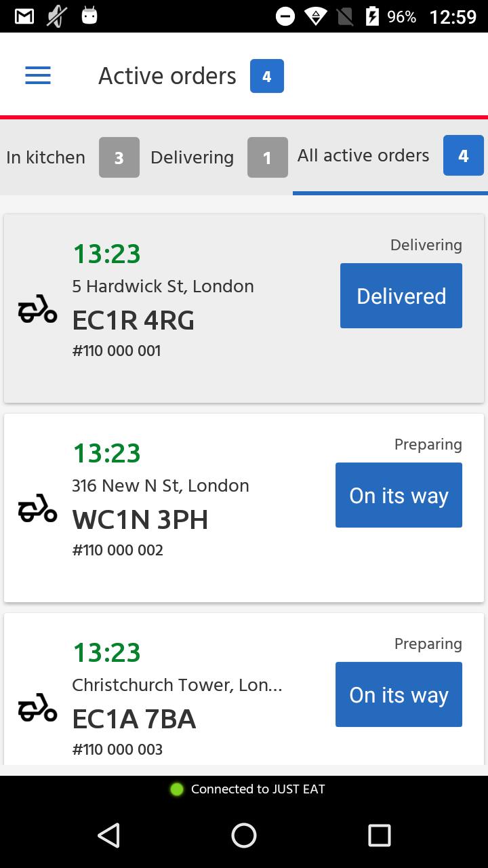Tap the green JUST EAT connection indicator

pyautogui.click(x=177, y=789)
